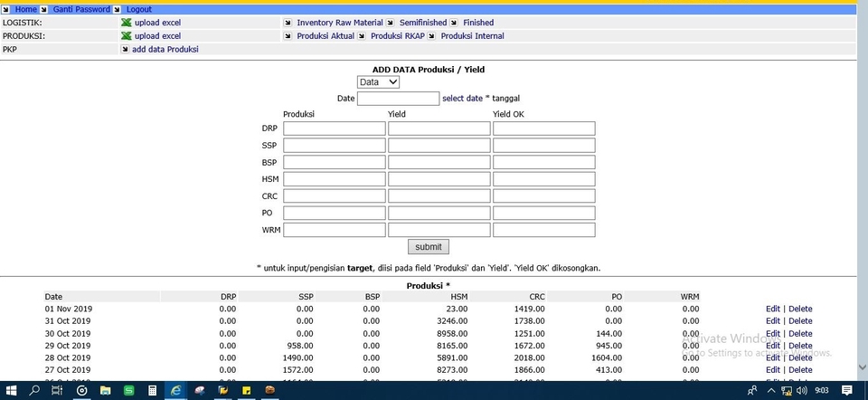The width and height of the screenshot is (868, 400).
Task: Delete the 01 Nov 2019 row
Action: click(800, 310)
